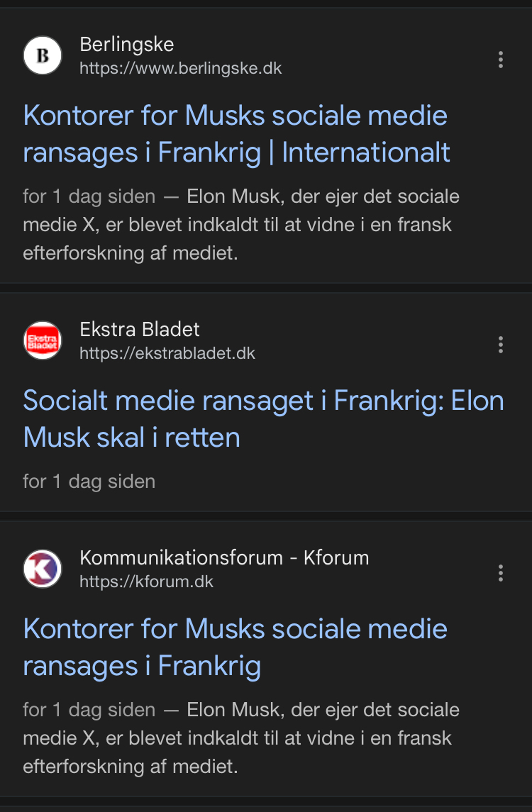Click the Kforum result snippet text
Viewport: 532px width, 812px height.
(241, 739)
